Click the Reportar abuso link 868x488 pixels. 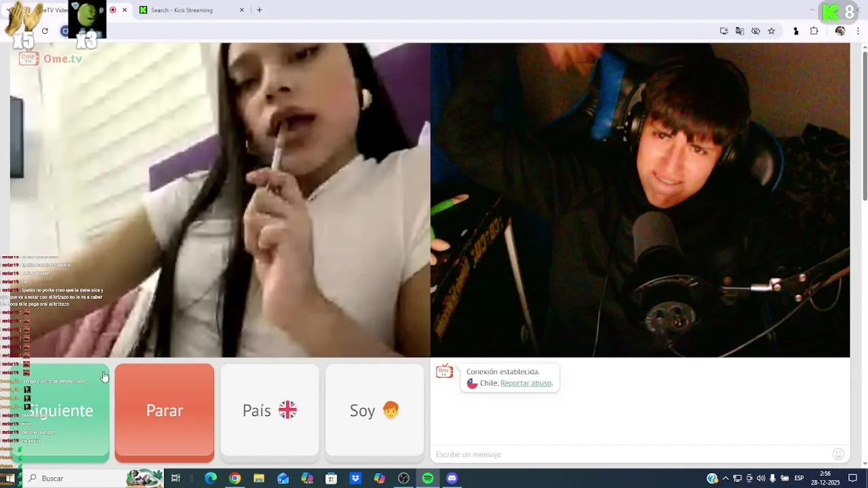[x=526, y=383]
